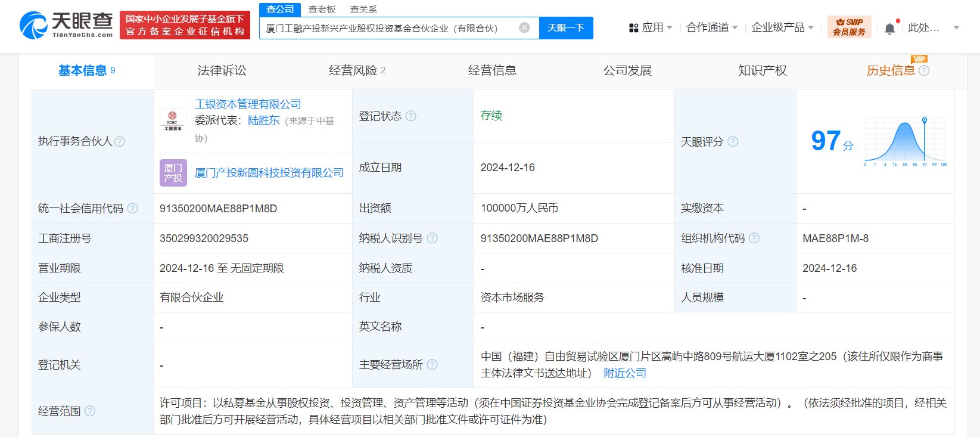980x437 pixels.
Task: Click help icon next to 组织机构代码
Action: coord(754,238)
